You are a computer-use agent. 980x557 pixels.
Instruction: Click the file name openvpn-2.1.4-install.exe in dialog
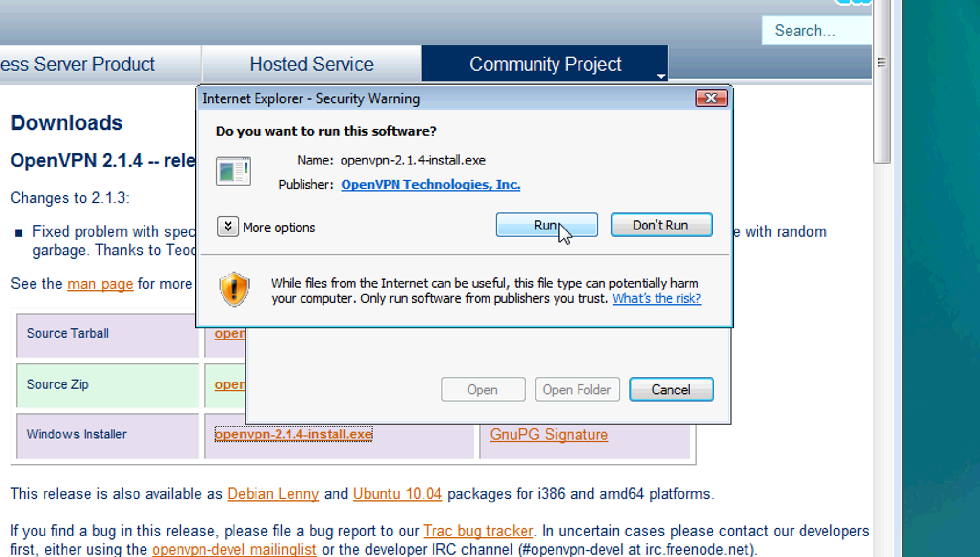[x=413, y=160]
